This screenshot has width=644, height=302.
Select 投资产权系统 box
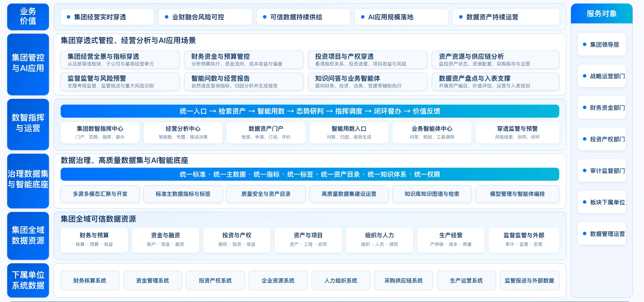click(215, 280)
